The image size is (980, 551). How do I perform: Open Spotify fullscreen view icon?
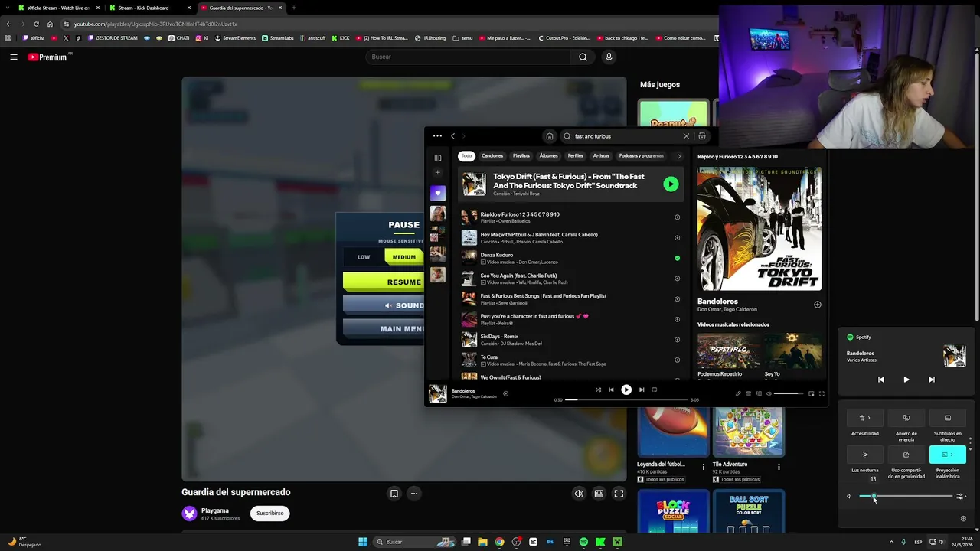[822, 393]
